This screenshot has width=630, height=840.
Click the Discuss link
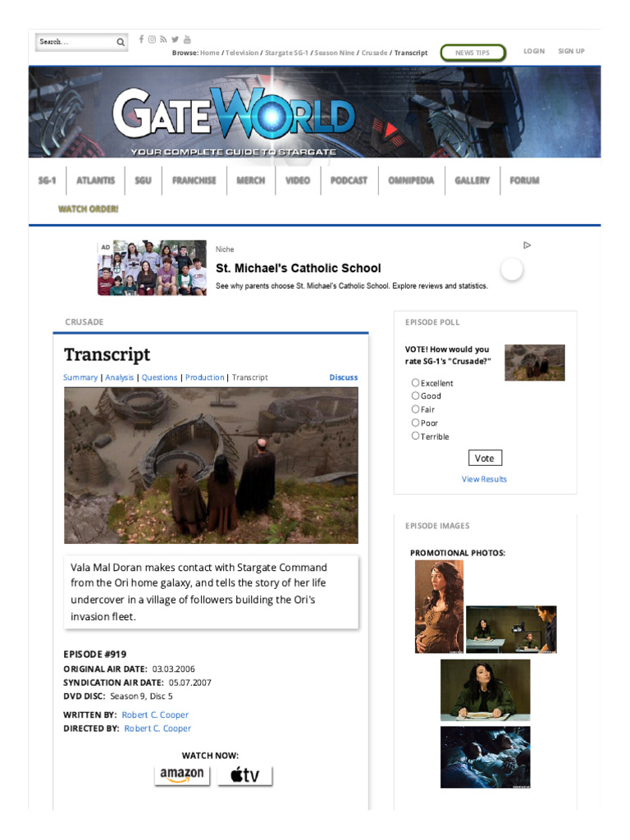tap(344, 377)
